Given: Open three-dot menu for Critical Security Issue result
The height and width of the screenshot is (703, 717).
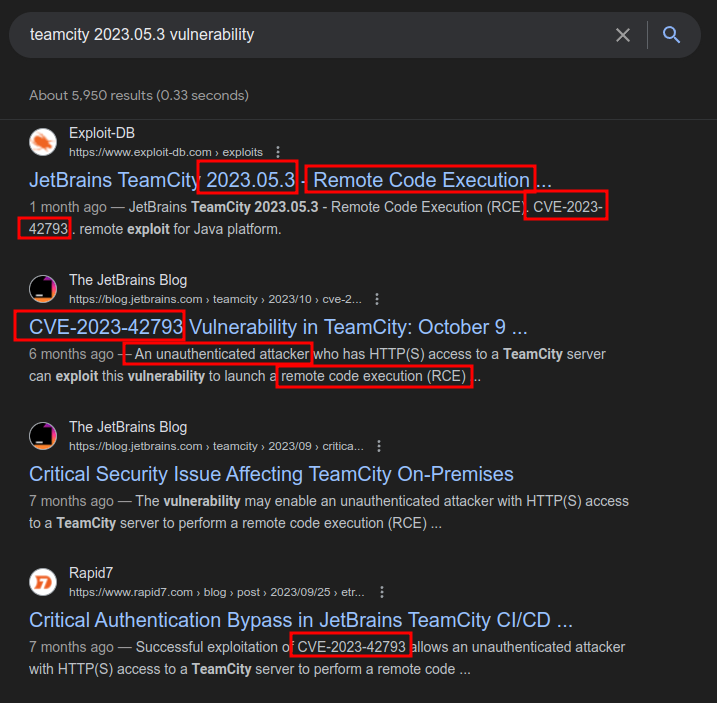Looking at the screenshot, I should tap(379, 446).
